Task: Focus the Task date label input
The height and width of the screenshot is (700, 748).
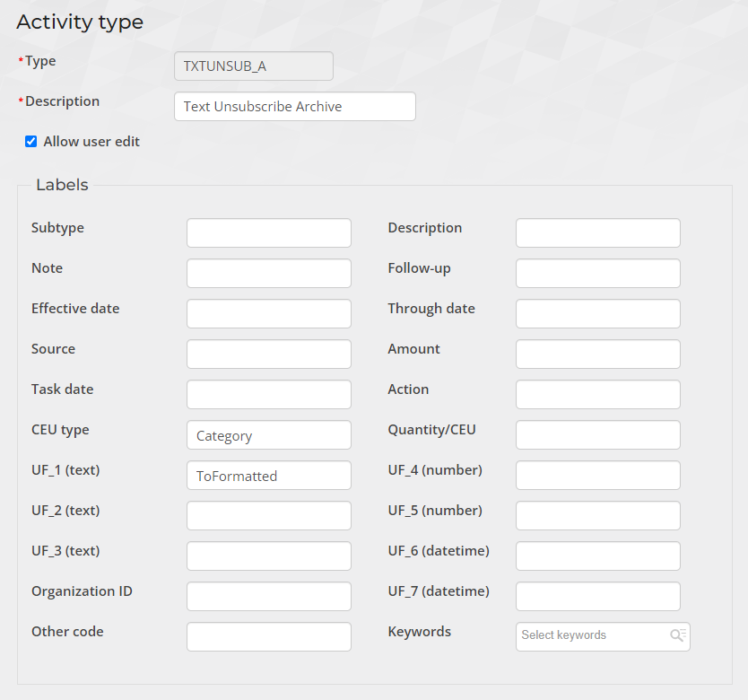Action: tap(268, 395)
